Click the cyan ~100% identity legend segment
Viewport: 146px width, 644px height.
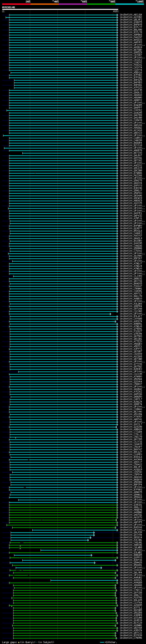pyautogui.click(x=130, y=4)
